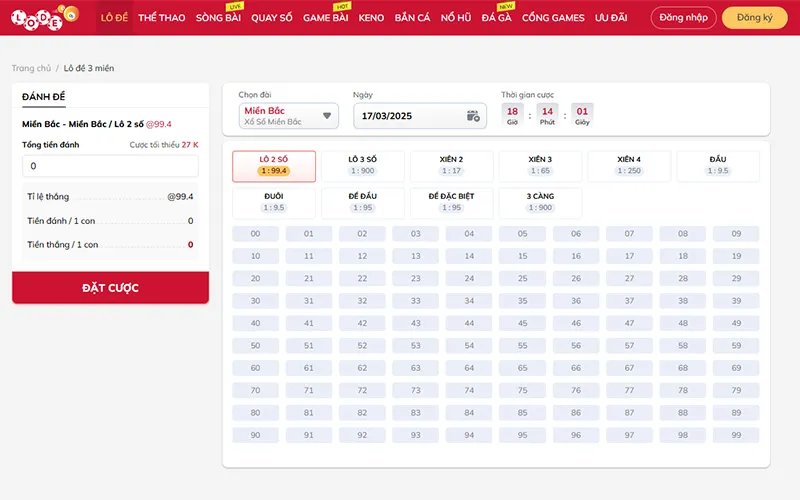The width and height of the screenshot is (800, 500).
Task: Click the Tỉ lệ thắng @99.4 row
Action: 110,196
